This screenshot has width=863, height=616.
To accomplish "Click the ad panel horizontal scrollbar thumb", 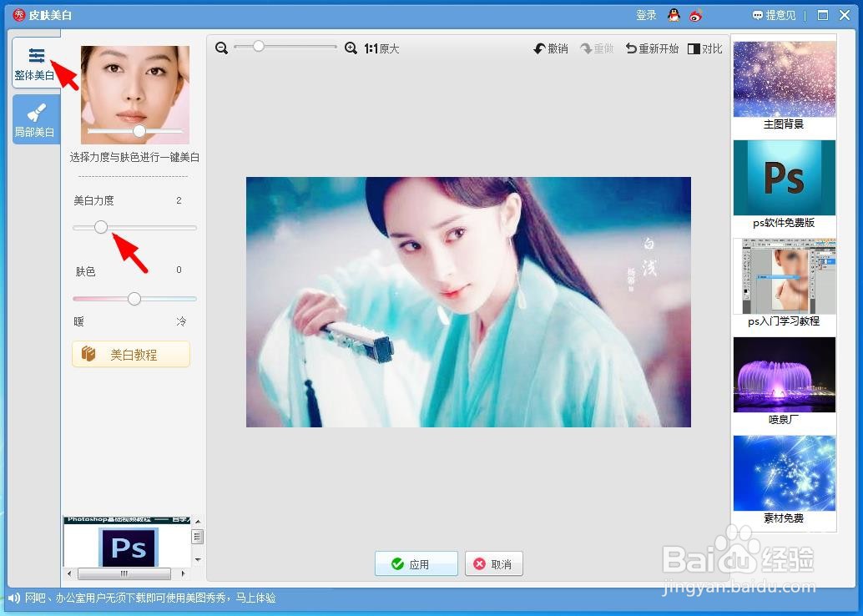I will pos(124,573).
